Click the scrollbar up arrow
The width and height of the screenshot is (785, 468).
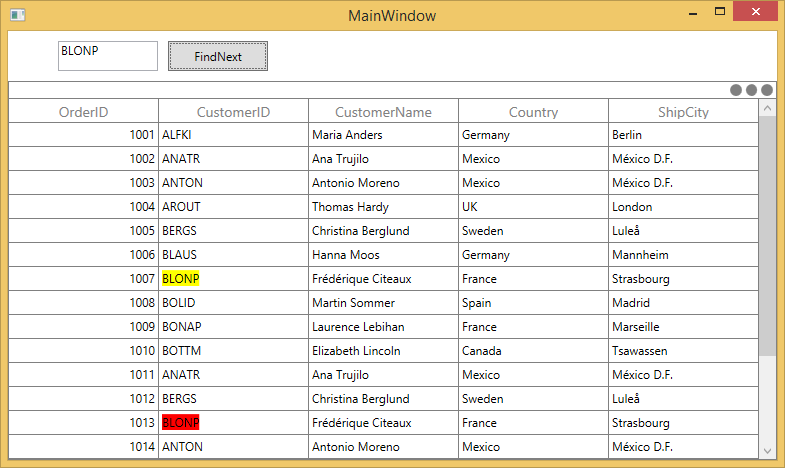(767, 108)
